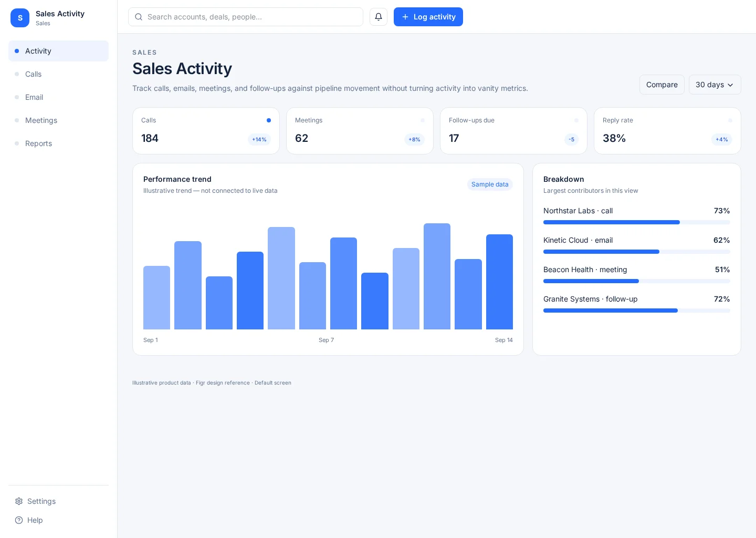
Task: Click the +14% badge on Calls
Action: click(x=259, y=139)
